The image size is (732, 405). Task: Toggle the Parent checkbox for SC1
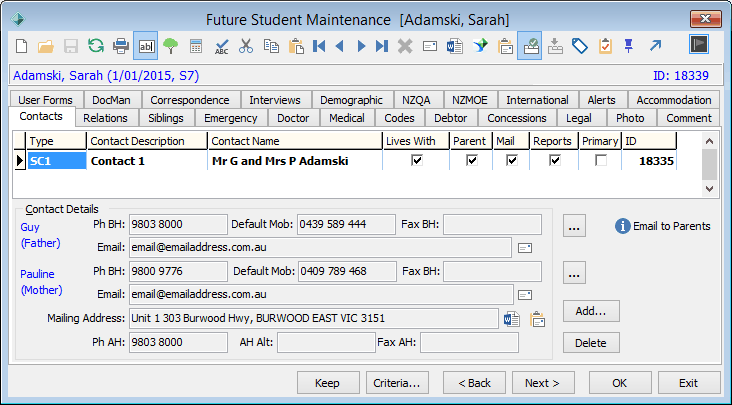coord(472,161)
